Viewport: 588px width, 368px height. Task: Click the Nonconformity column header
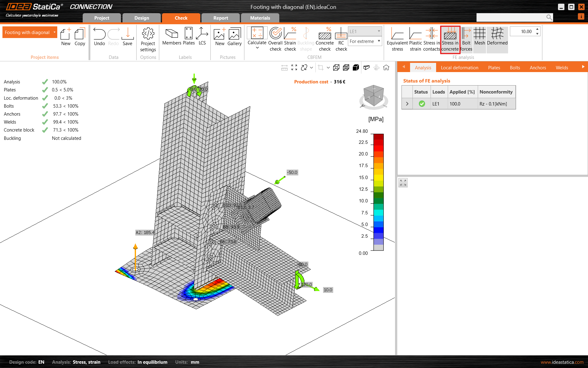[496, 92]
